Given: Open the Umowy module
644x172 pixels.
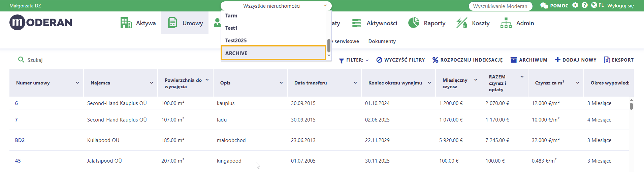Looking at the screenshot, I should 185,23.
